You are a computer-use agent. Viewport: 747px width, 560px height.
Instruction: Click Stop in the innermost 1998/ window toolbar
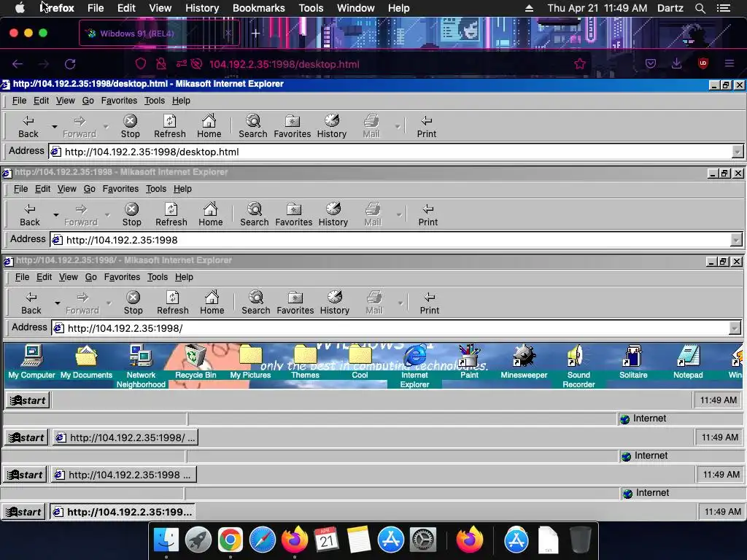click(x=133, y=303)
